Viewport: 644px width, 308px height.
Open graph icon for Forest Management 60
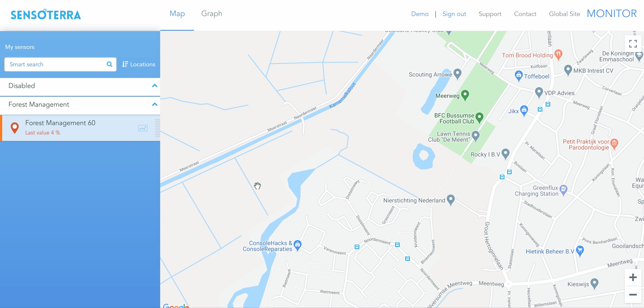click(143, 128)
